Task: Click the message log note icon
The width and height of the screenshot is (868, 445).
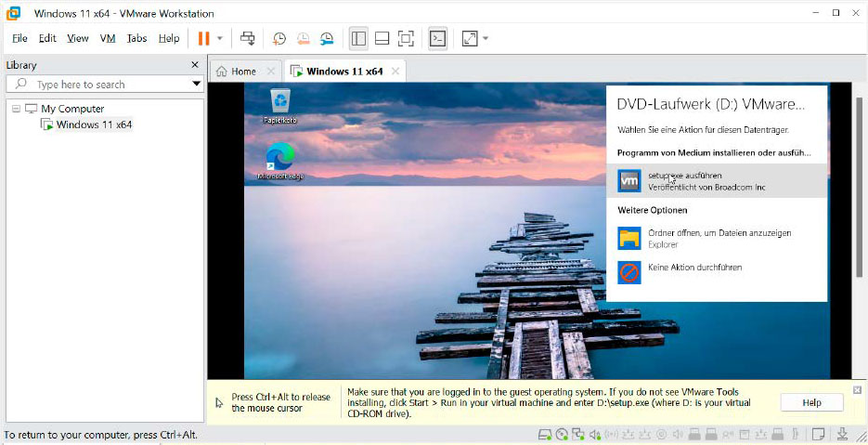Action: click(819, 435)
